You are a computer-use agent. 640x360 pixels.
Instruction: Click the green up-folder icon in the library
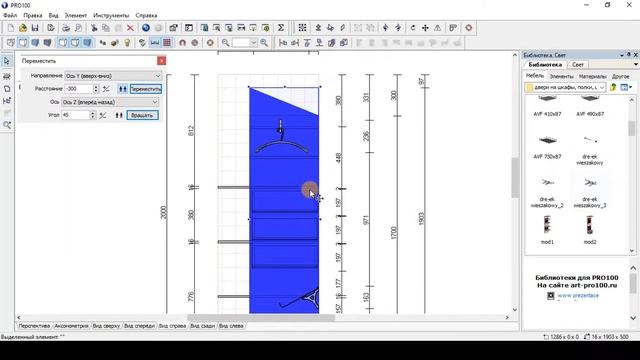(x=613, y=87)
